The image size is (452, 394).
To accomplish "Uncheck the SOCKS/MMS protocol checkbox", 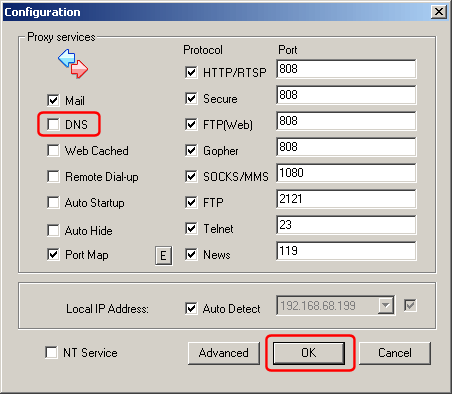I will pos(191,176).
